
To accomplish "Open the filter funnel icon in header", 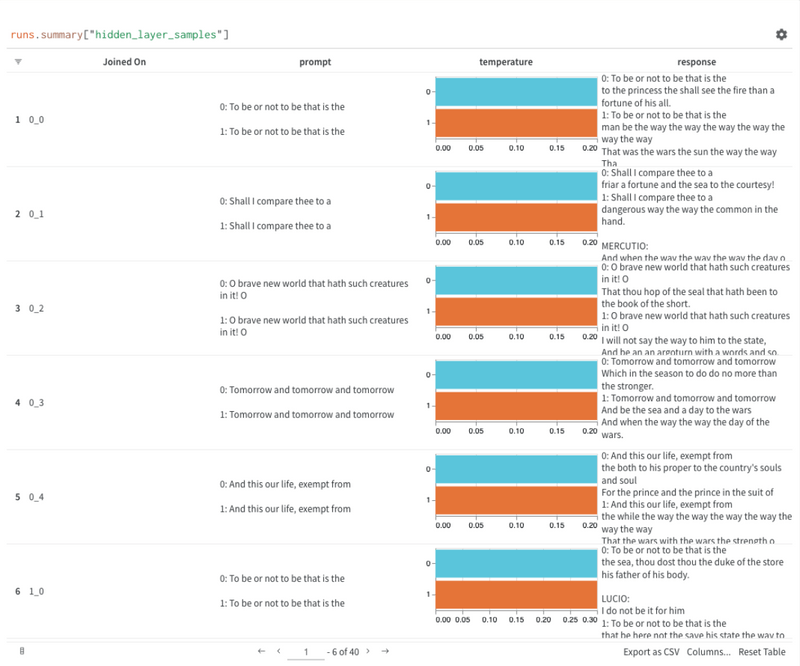I will click(x=18, y=62).
